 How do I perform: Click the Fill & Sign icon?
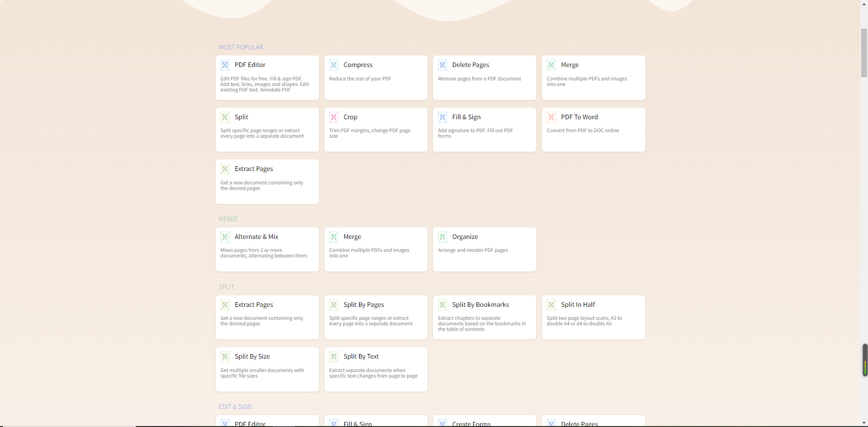click(x=442, y=117)
